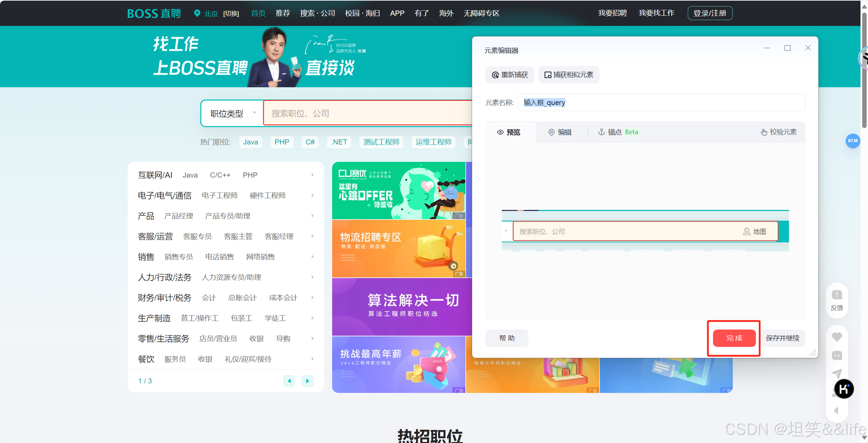
Task: Click the 登录/注册 button
Action: coord(710,13)
